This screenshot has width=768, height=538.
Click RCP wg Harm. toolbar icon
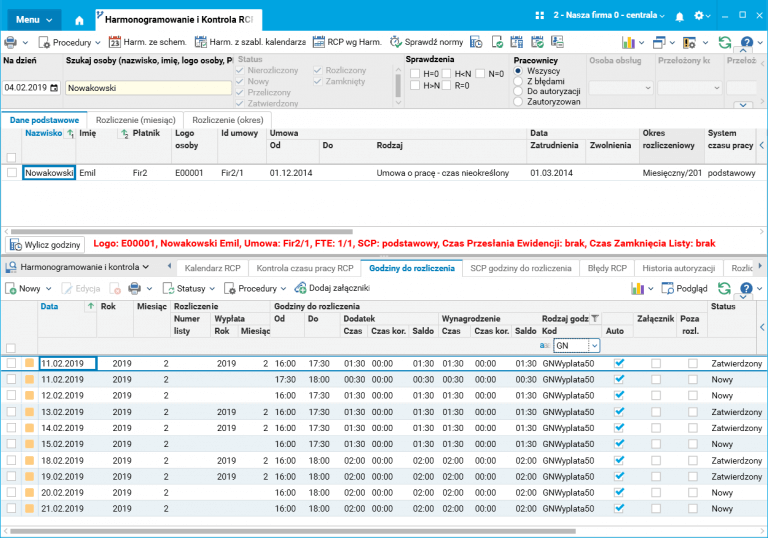tap(320, 42)
